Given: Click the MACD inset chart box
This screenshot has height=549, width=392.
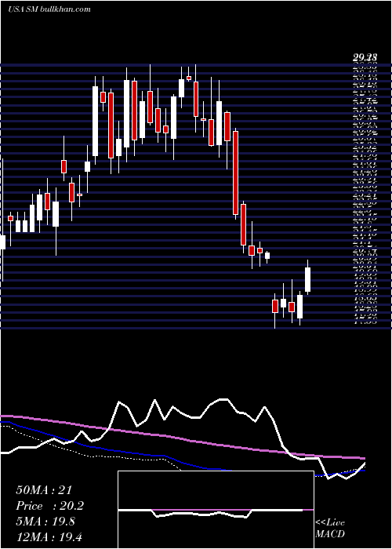Looking at the screenshot, I should click(x=216, y=510).
